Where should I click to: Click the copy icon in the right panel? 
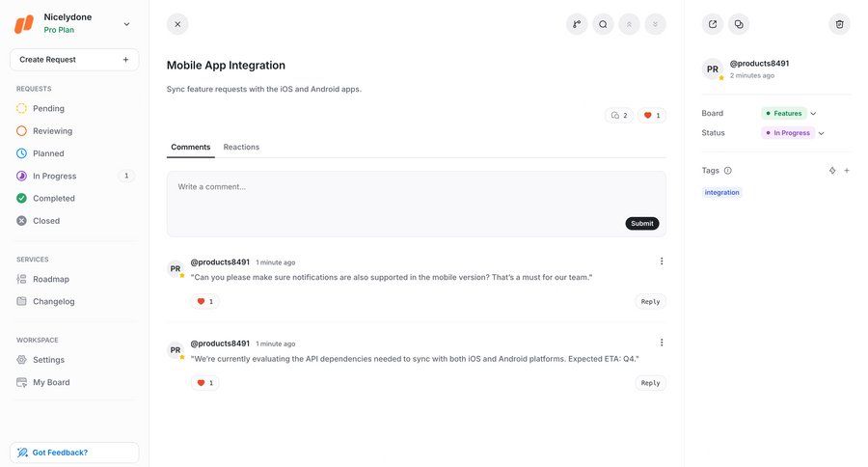739,24
